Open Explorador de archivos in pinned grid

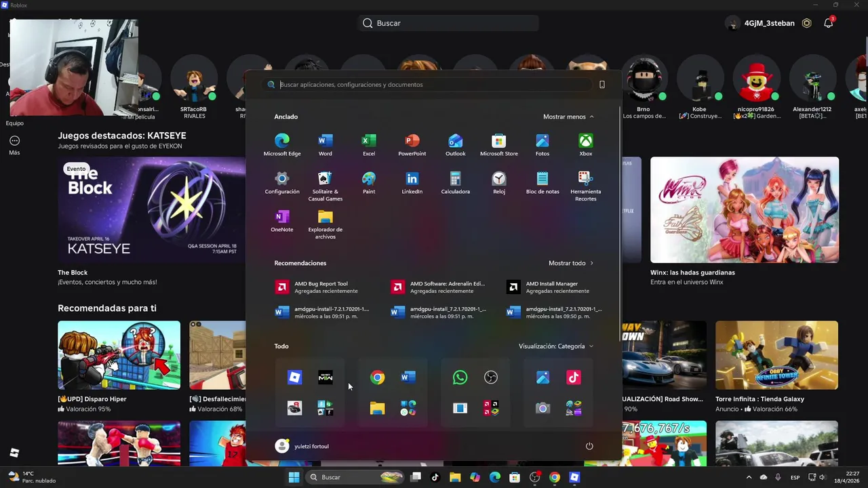pyautogui.click(x=325, y=224)
